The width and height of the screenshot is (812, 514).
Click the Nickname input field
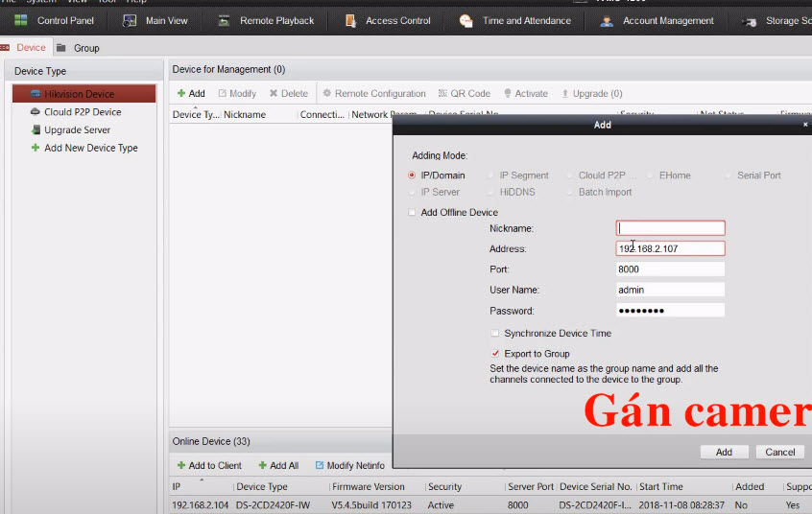click(x=670, y=228)
